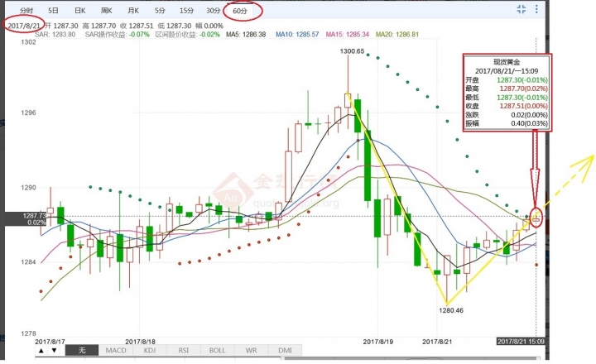Select the 60分 interval tab
Image resolution: width=596 pixels, height=364 pixels.
click(x=240, y=11)
